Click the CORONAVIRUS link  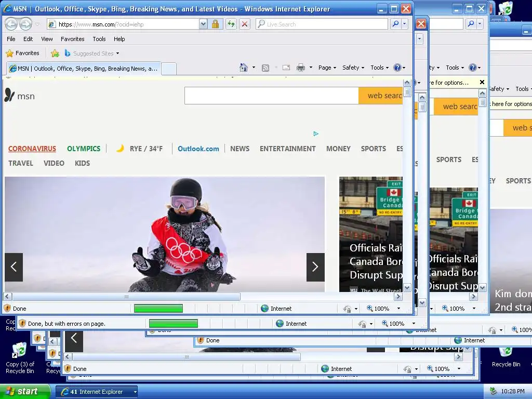pyautogui.click(x=32, y=149)
